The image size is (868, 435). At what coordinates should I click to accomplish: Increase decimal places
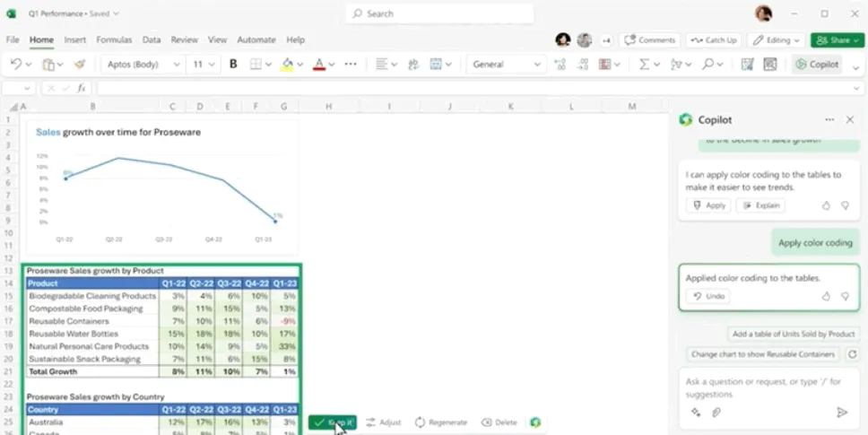click(560, 65)
